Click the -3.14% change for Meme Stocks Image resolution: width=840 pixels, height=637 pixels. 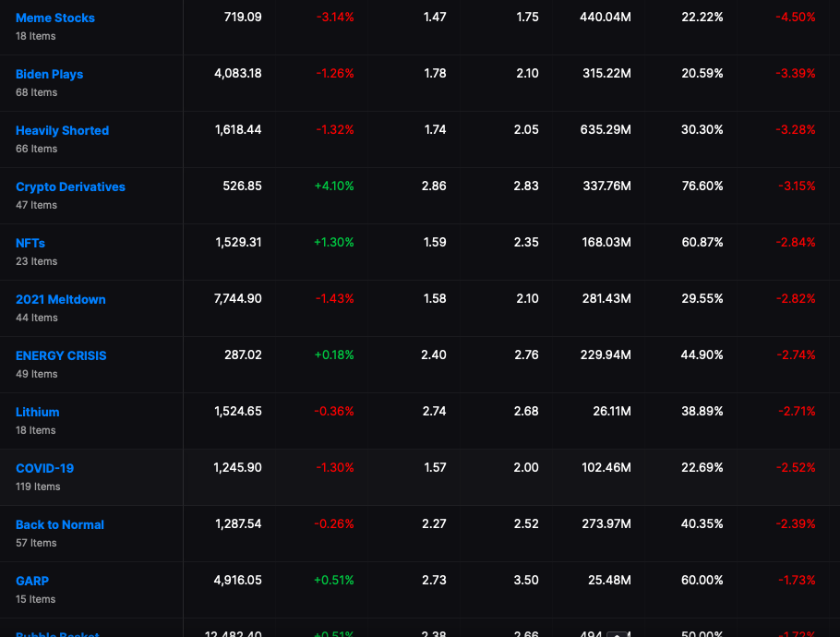(335, 18)
